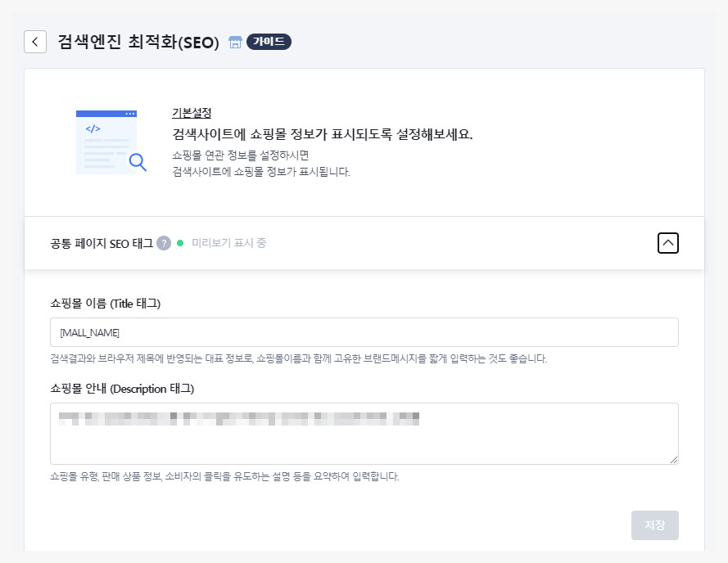Click the SEO code illustration with magnifier
Screen dimensions: 728x563
(111, 142)
